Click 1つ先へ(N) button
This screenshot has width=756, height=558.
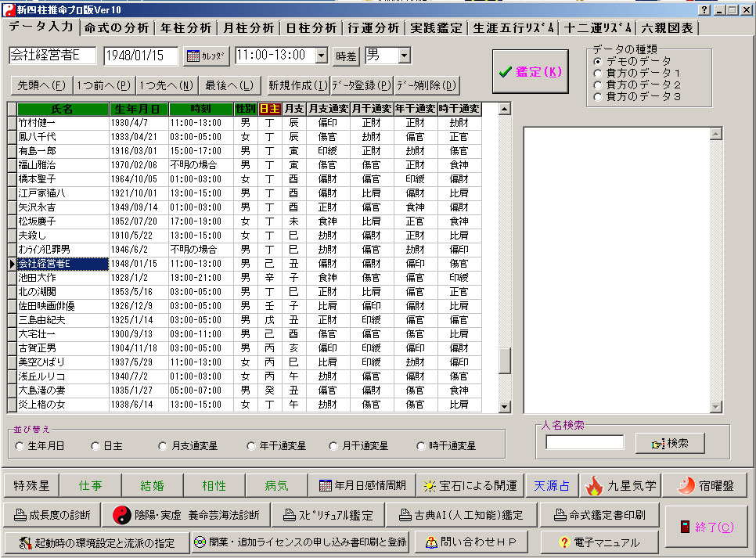pos(167,85)
